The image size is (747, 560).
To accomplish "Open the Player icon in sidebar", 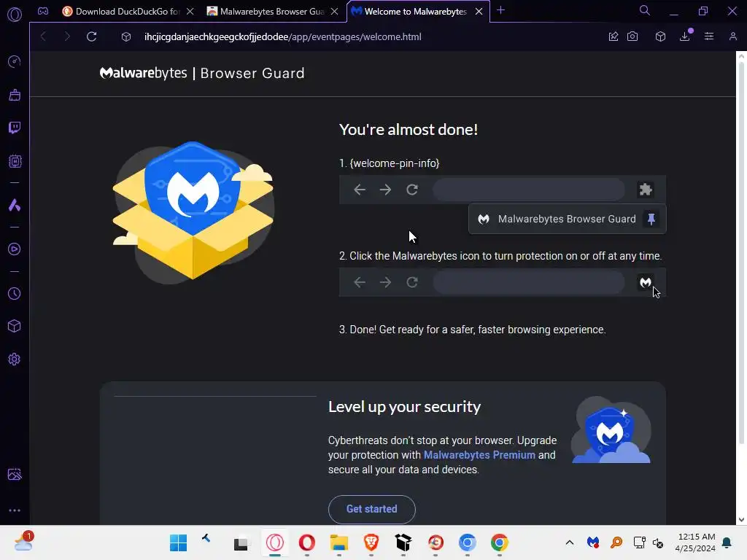I will pos(15,249).
